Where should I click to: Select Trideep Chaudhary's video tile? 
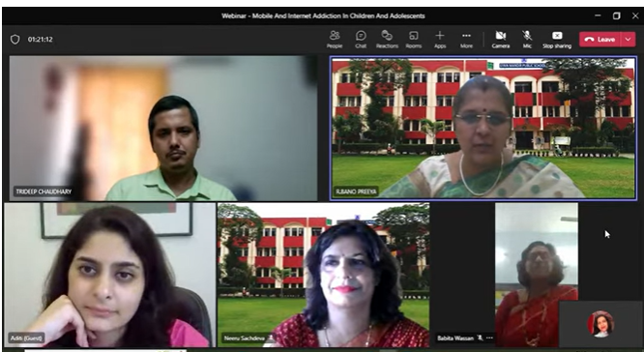[163, 129]
